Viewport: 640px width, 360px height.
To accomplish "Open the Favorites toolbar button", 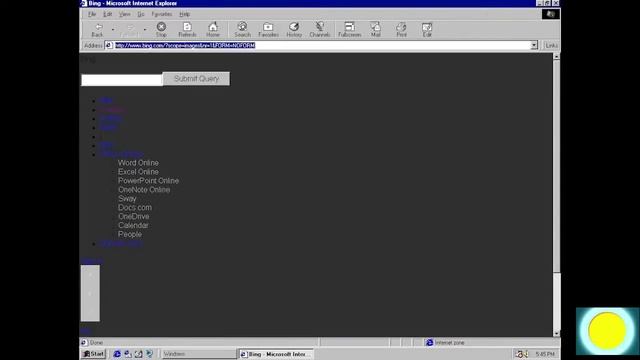I will [268, 30].
